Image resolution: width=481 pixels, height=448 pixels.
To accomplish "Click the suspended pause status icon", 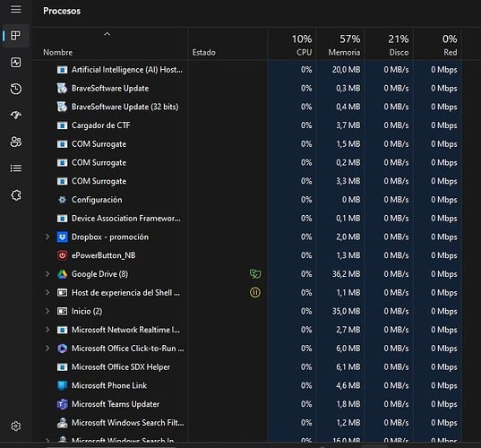I will 255,293.
